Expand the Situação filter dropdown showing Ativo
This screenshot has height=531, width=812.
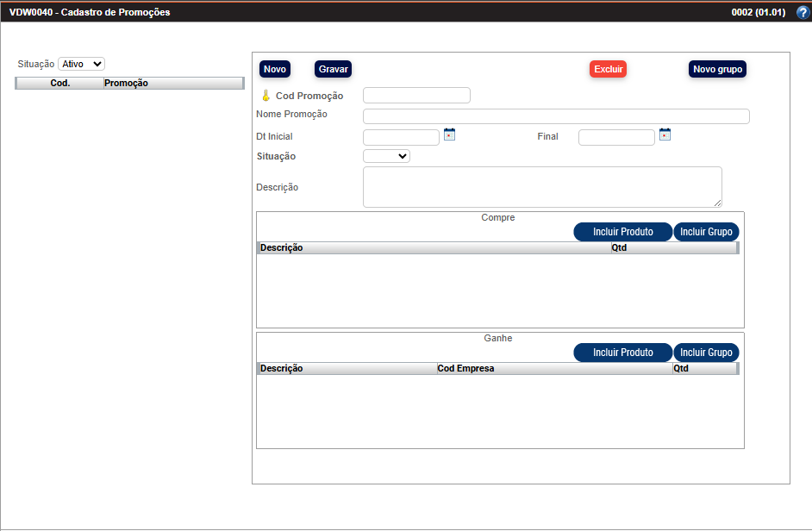click(81, 64)
